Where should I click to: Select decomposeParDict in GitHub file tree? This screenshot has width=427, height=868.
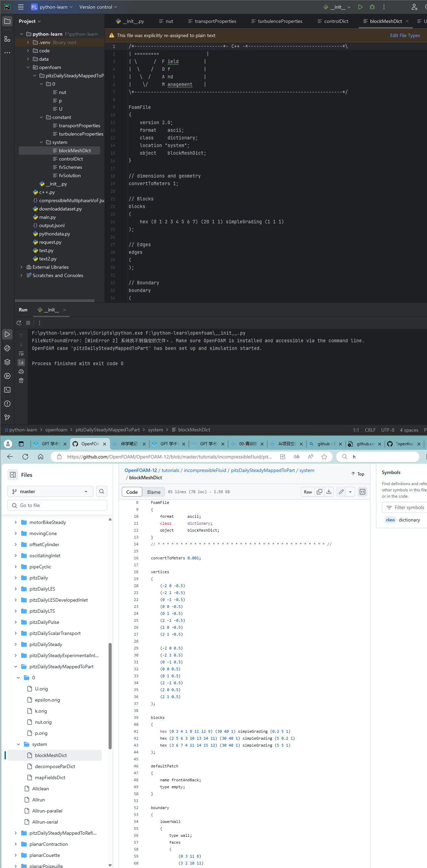(55, 766)
